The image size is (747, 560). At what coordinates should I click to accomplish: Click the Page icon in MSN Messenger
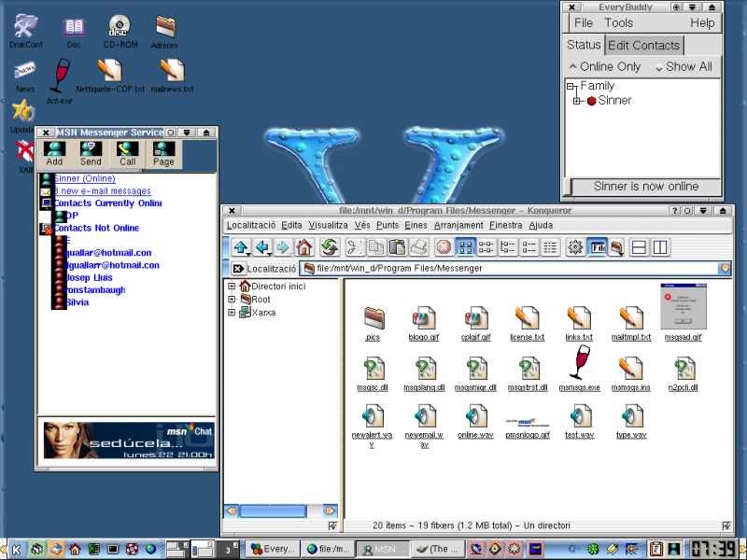[163, 154]
